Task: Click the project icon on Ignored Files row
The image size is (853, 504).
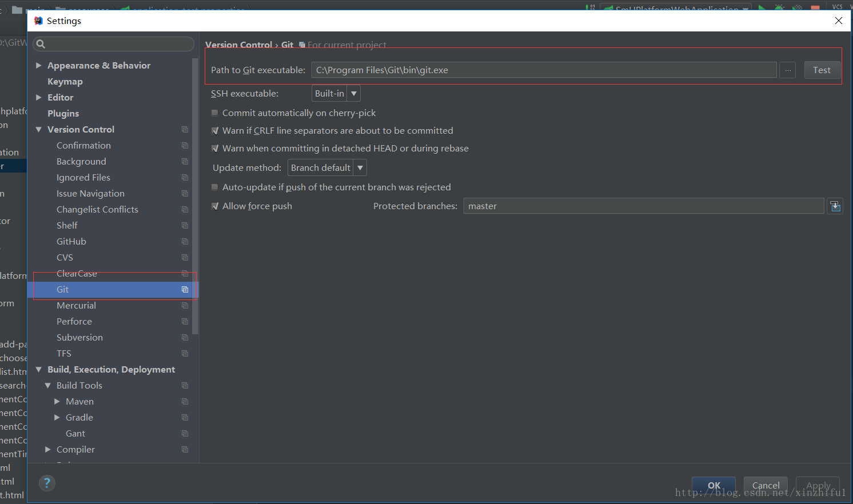Action: pyautogui.click(x=185, y=178)
